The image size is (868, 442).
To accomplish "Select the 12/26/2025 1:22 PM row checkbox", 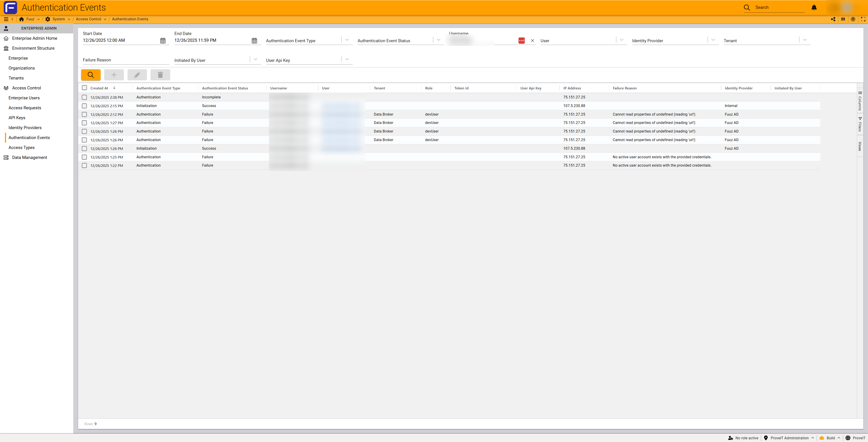I will [84, 166].
